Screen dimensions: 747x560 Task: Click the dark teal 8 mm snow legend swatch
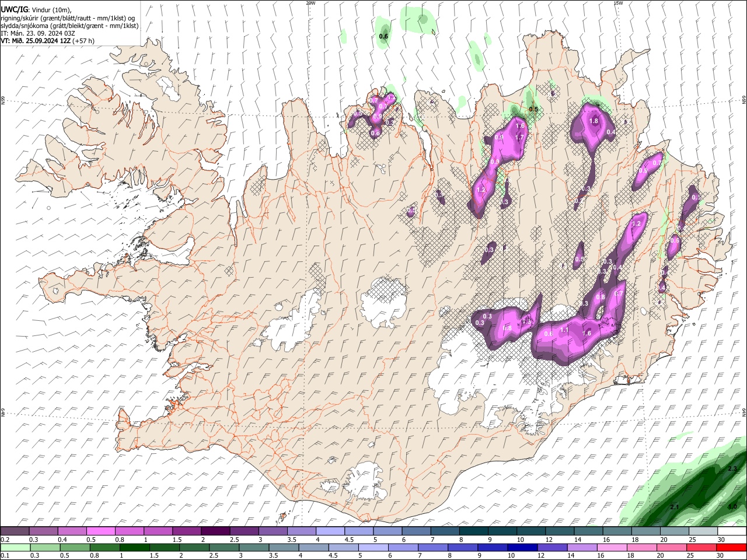[x=474, y=531]
